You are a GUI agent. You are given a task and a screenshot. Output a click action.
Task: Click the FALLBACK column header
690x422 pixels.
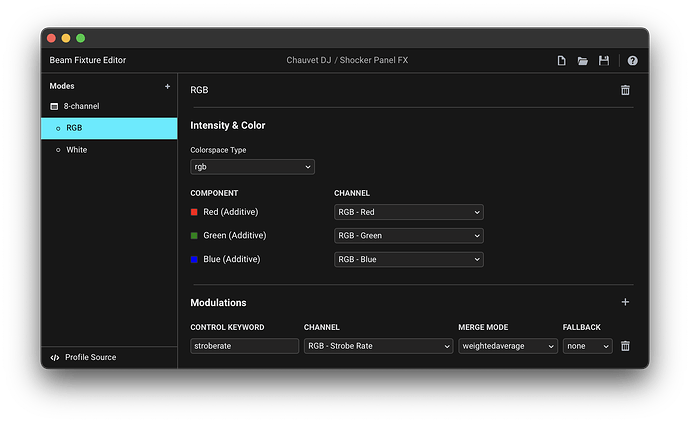click(x=581, y=327)
